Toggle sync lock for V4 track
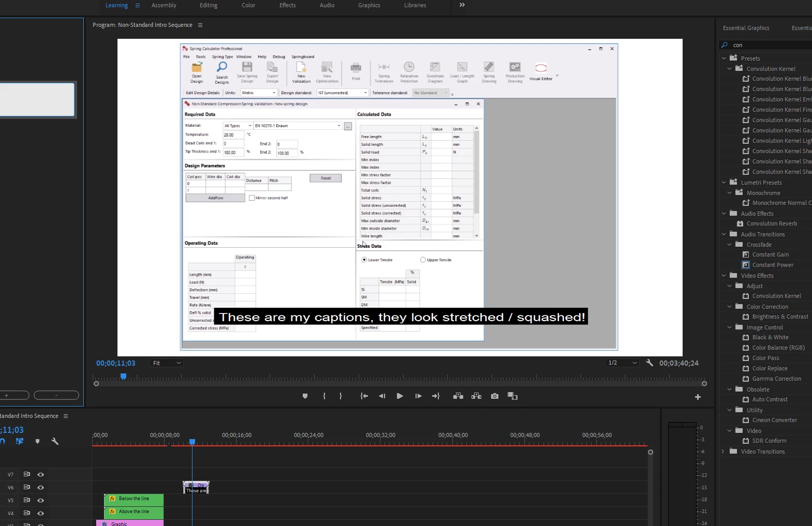 tap(26, 513)
